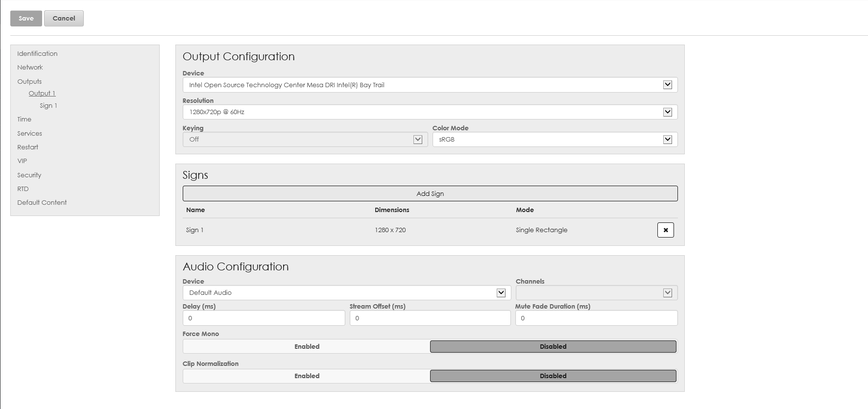Click the Output 1 link

(x=42, y=93)
